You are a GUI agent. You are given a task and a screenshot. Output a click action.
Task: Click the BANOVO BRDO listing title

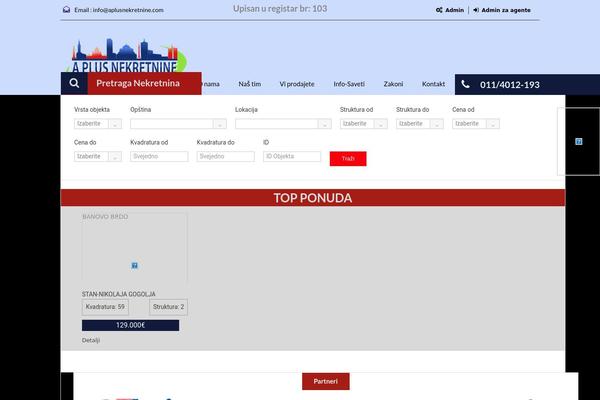coord(105,217)
